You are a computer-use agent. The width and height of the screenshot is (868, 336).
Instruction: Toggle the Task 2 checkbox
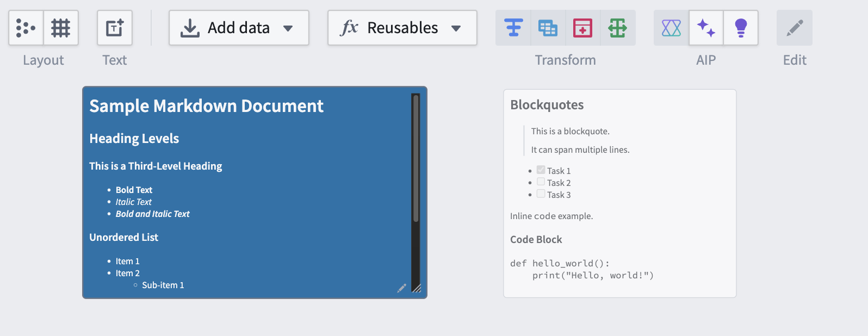pos(541,182)
